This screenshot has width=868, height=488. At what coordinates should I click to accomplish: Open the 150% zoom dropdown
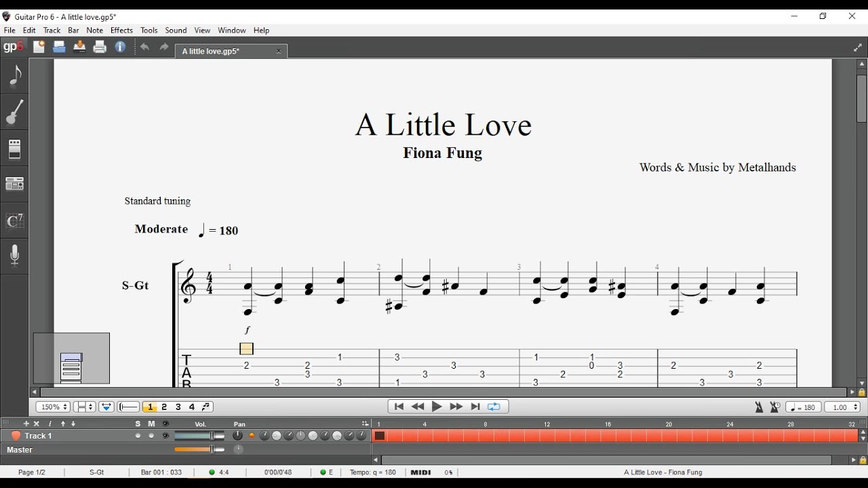coord(53,407)
